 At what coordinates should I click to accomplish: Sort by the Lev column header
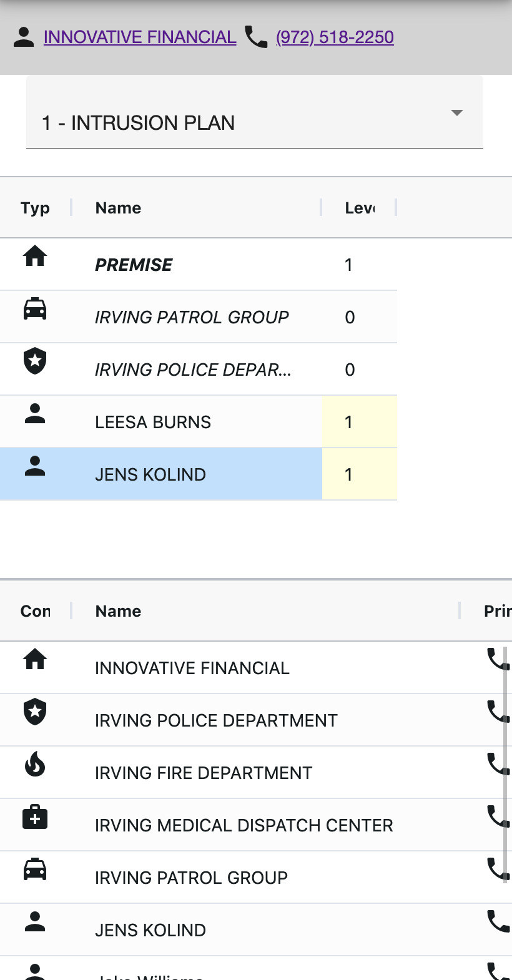click(x=360, y=208)
